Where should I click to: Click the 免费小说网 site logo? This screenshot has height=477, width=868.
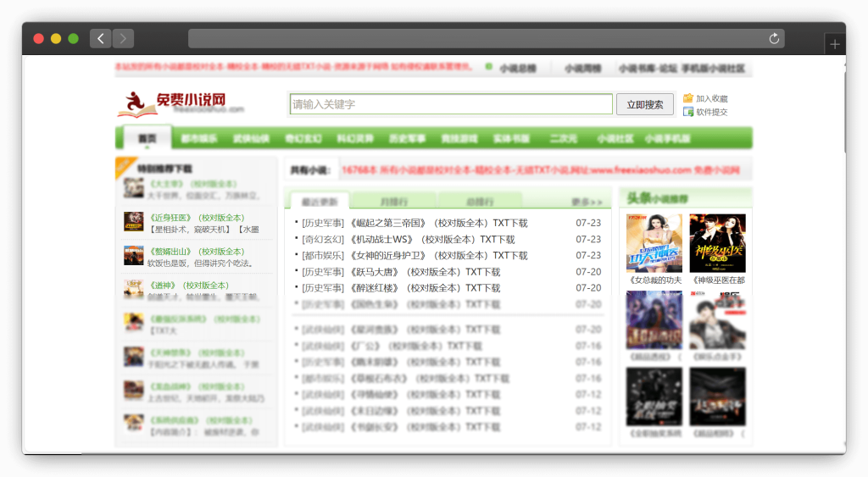point(181,104)
